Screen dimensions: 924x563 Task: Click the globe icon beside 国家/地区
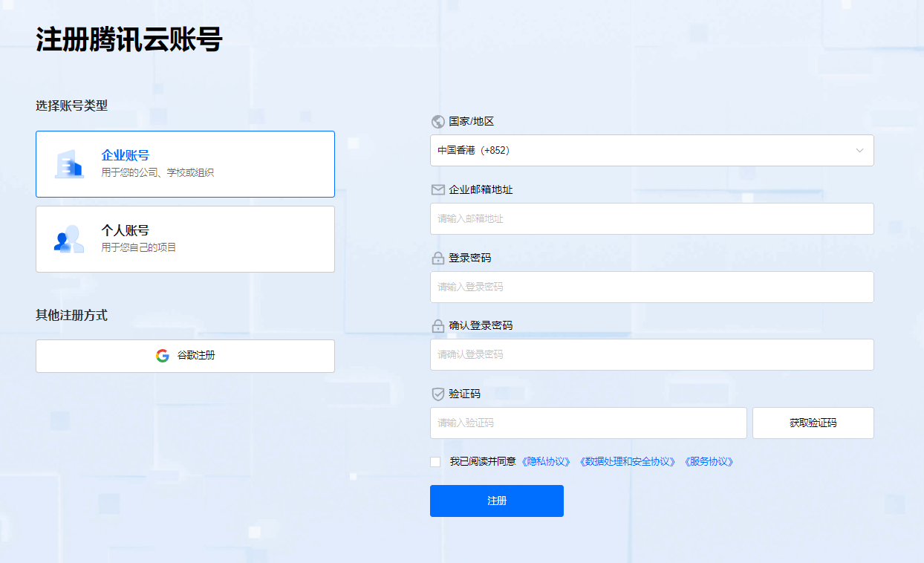pyautogui.click(x=438, y=122)
